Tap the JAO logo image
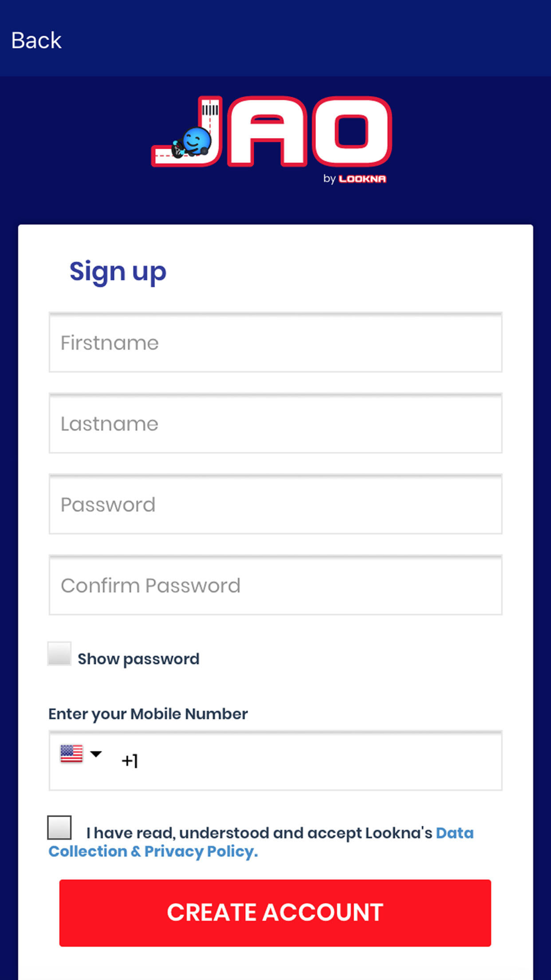This screenshot has width=551, height=980. coord(272,139)
